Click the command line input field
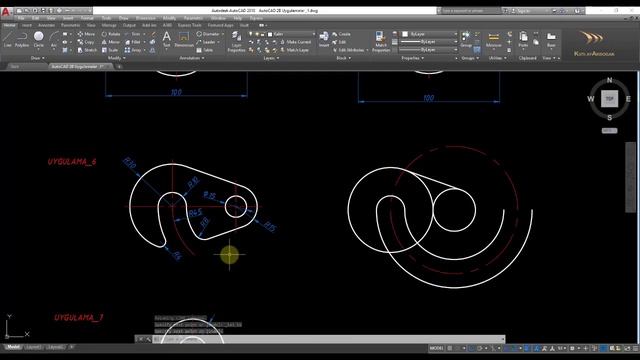 coord(329,339)
